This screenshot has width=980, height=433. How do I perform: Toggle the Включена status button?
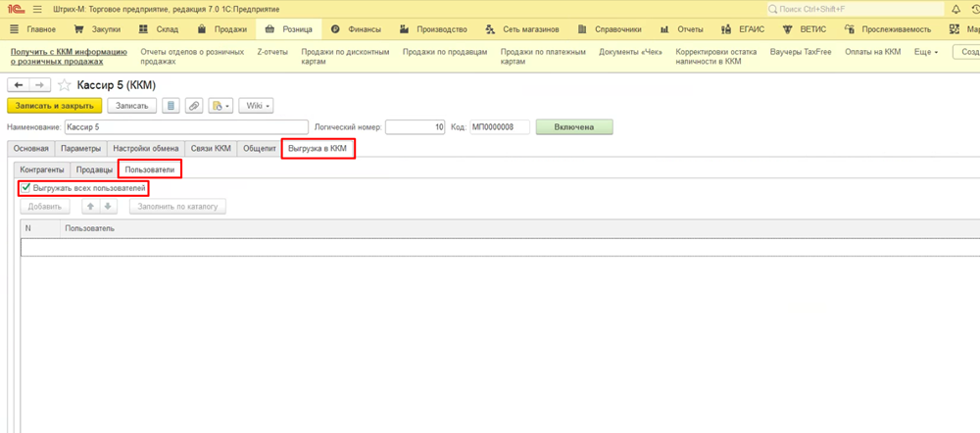click(573, 126)
